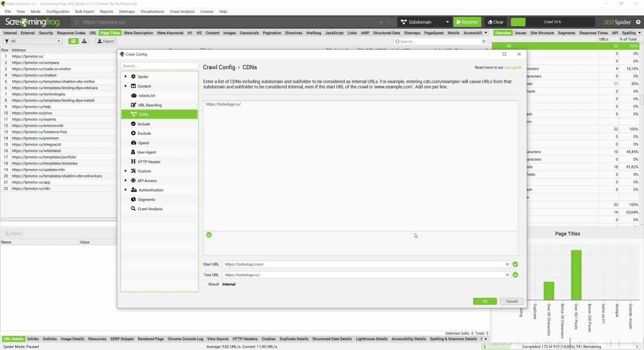644x350 pixels.
Task: Click Cancel in Crawl Config dialog
Action: click(512, 301)
